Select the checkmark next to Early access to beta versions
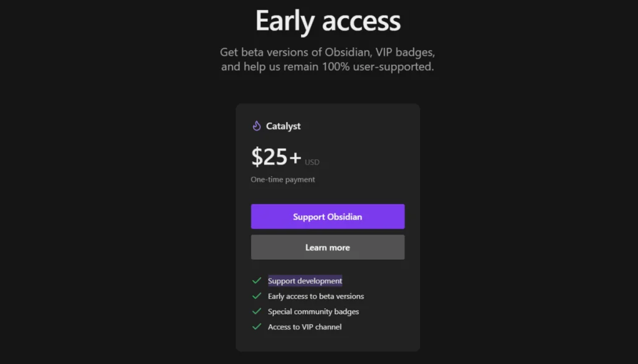This screenshot has height=364, width=638. (257, 296)
